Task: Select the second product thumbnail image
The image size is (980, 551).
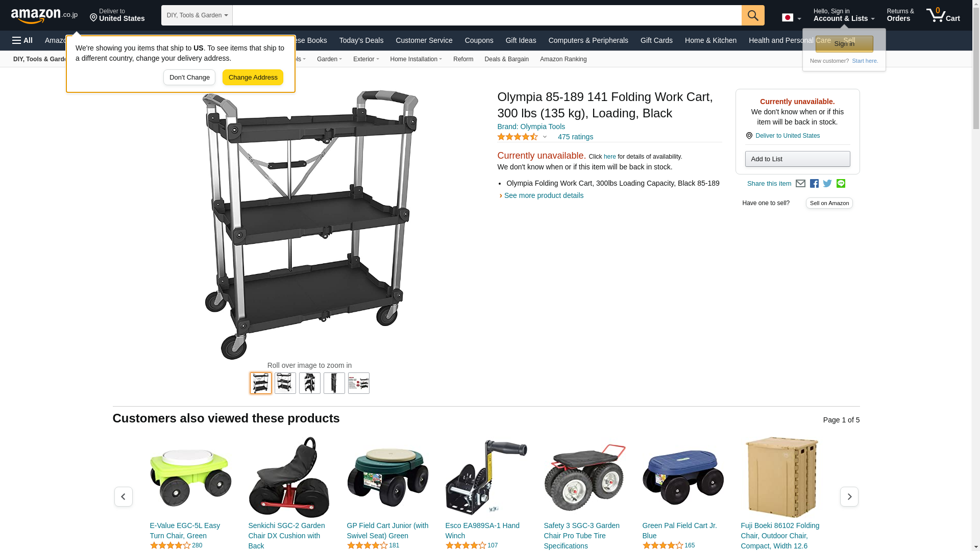Action: [285, 383]
